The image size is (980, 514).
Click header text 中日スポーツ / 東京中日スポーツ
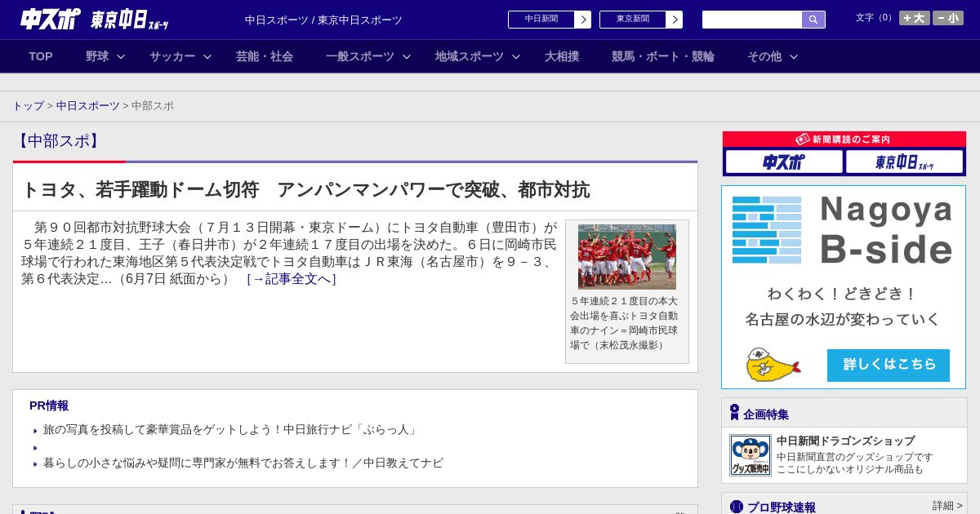click(323, 20)
